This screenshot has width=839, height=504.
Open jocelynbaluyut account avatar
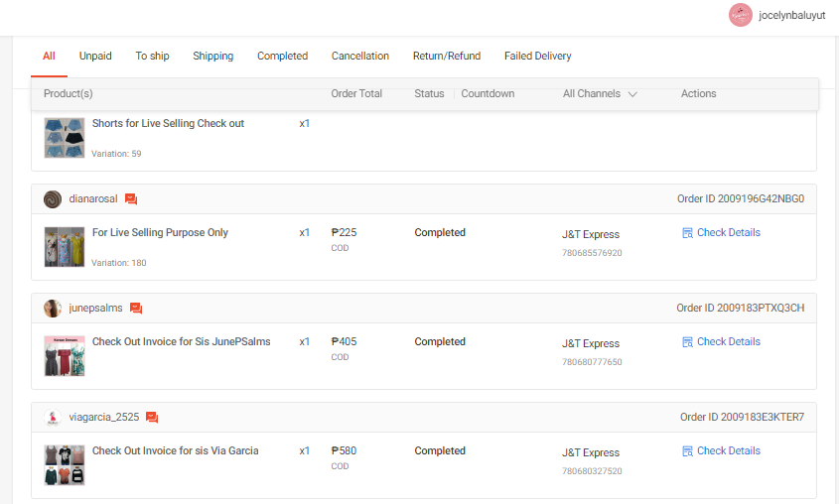741,15
